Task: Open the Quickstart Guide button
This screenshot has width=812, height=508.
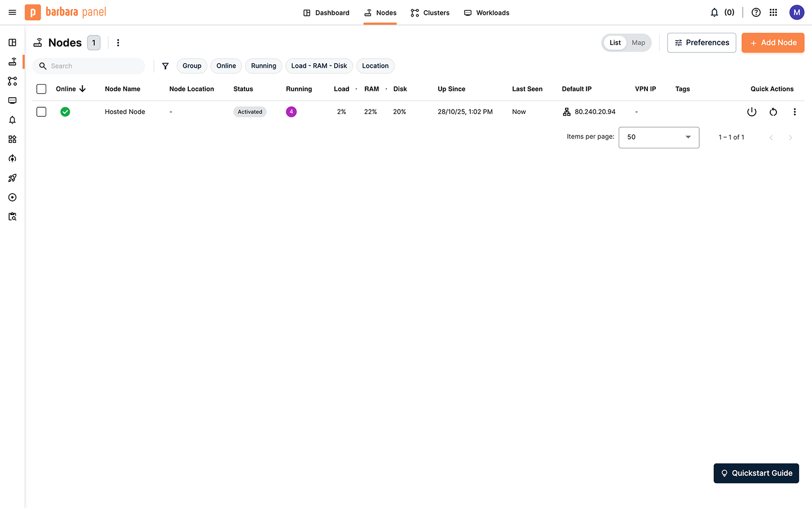Action: 756,473
